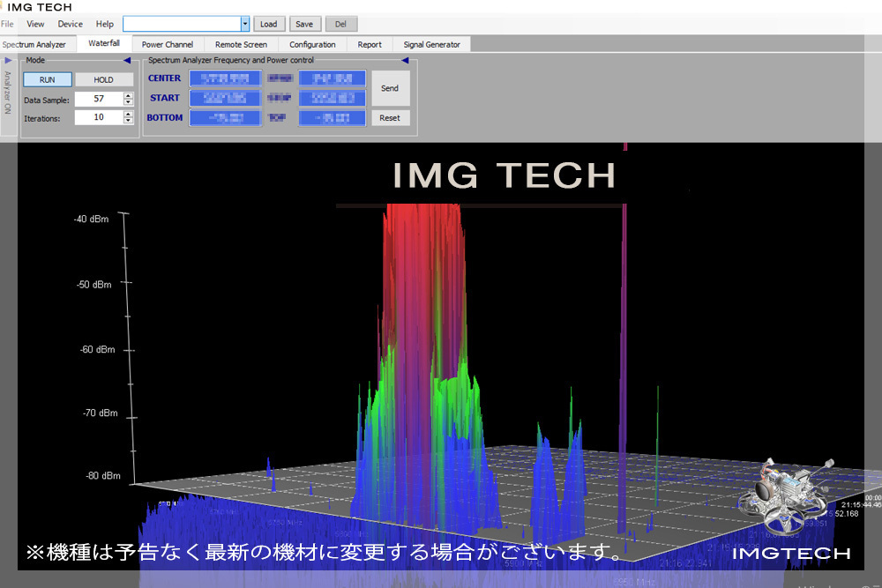This screenshot has height=588, width=882.
Task: Click the CENTER frequency input field
Action: coord(225,78)
